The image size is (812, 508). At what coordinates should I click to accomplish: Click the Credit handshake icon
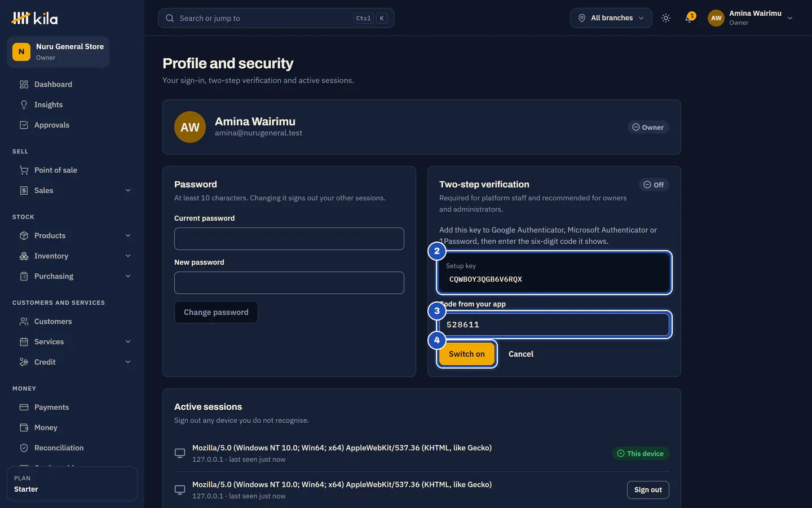(24, 362)
